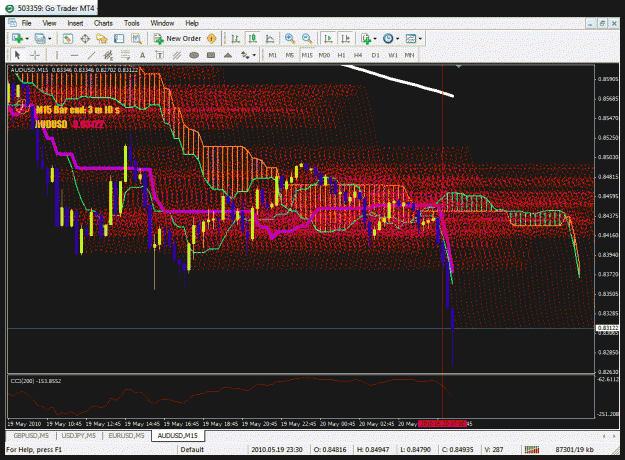
Task: Expand the New Chart dropdown arrow
Action: click(27, 39)
